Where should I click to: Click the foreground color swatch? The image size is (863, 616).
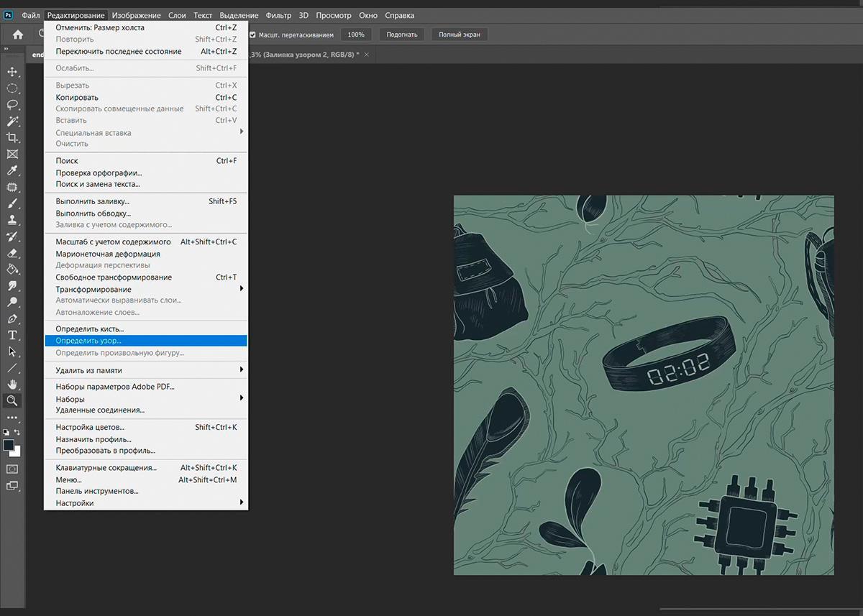pos(9,445)
